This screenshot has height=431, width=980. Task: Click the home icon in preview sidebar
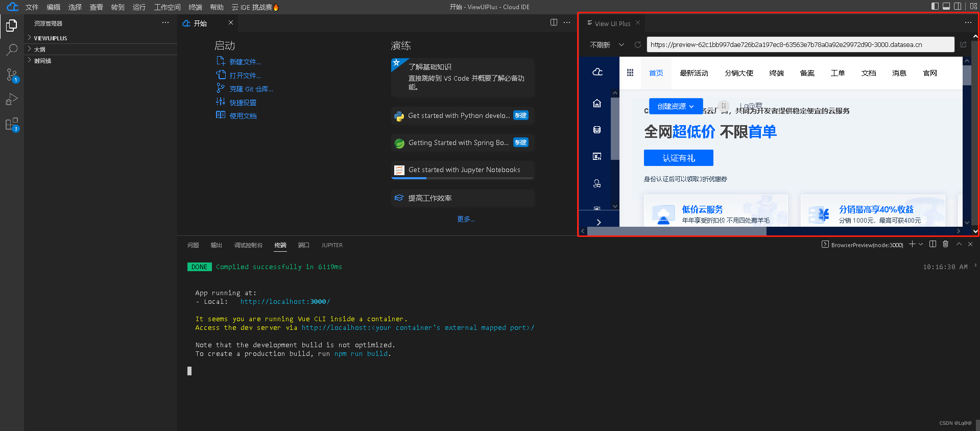(x=596, y=103)
